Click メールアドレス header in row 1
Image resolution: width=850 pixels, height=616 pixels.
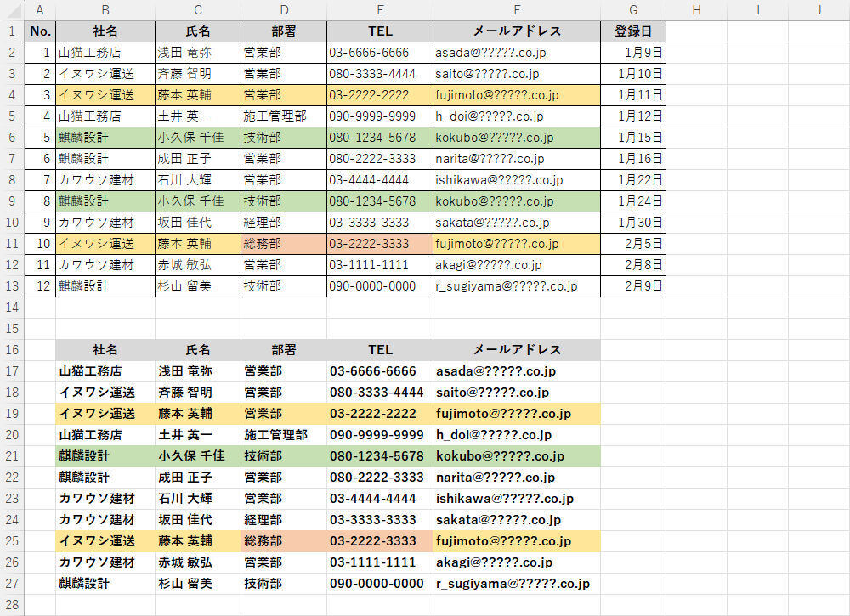[x=517, y=31]
